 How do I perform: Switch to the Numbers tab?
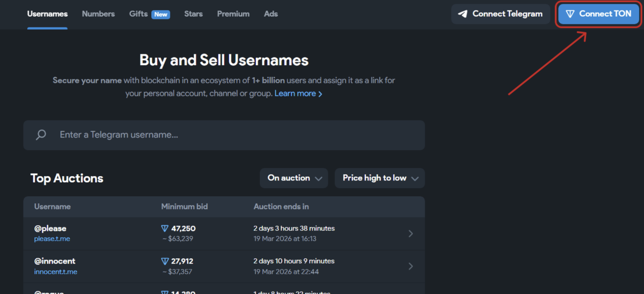pyautogui.click(x=98, y=14)
